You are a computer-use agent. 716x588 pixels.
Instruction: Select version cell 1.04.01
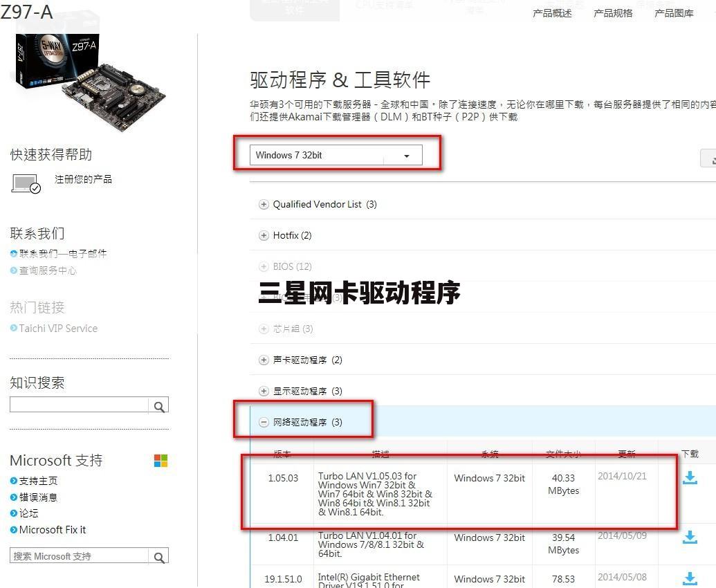pyautogui.click(x=283, y=538)
